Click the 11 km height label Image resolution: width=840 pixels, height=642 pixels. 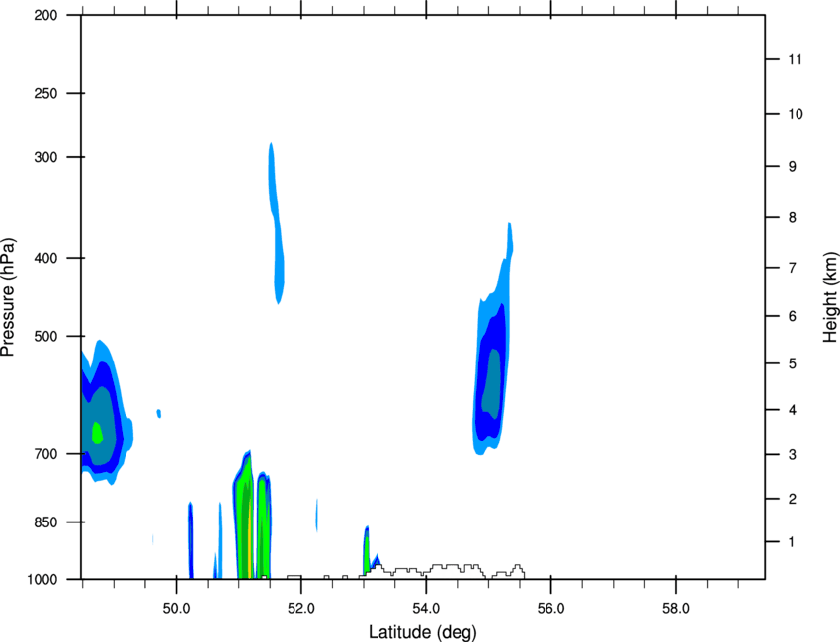point(795,59)
